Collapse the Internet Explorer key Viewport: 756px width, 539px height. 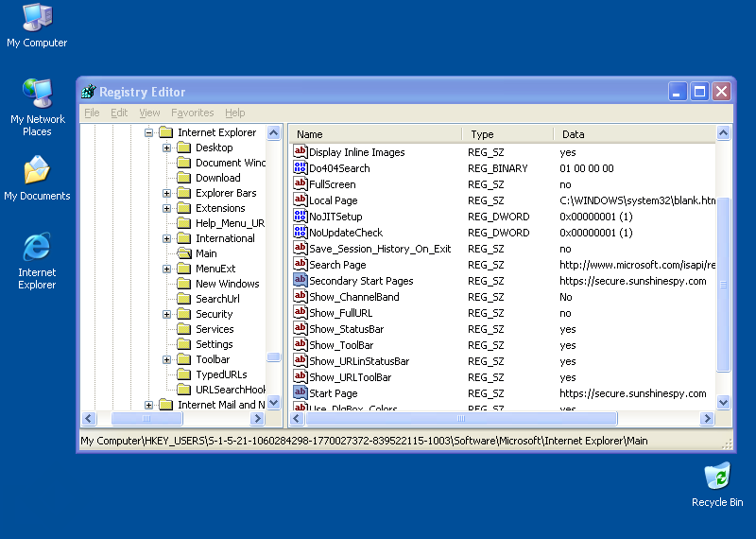(x=149, y=132)
